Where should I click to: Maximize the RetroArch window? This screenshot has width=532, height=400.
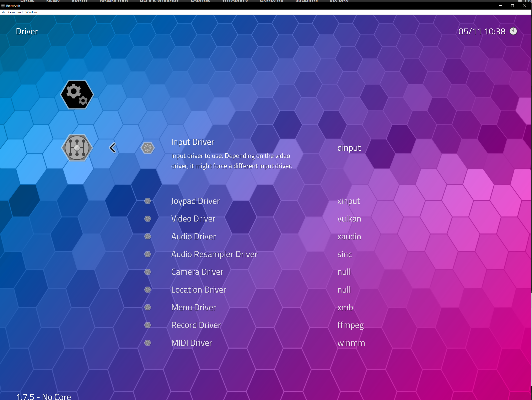tap(512, 6)
